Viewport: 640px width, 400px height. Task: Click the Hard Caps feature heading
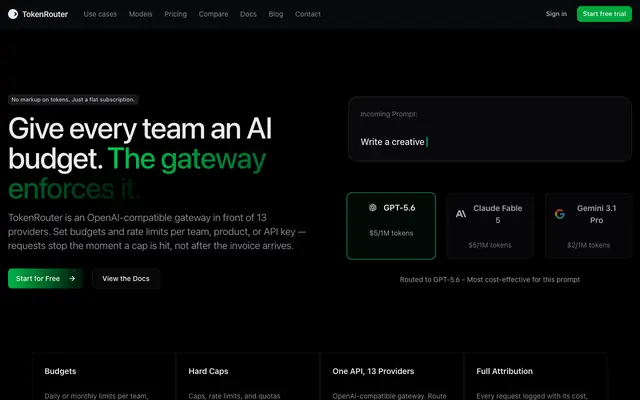[x=208, y=371]
